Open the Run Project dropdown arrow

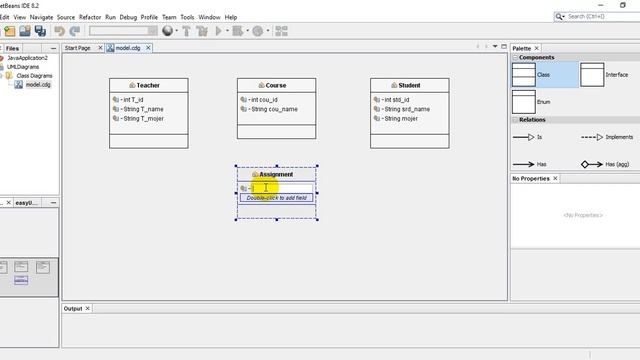(x=227, y=31)
